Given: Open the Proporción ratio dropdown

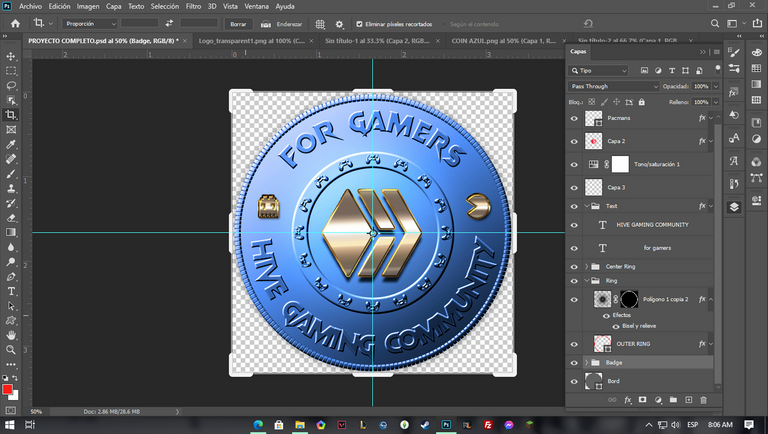Looking at the screenshot, I should [x=90, y=24].
